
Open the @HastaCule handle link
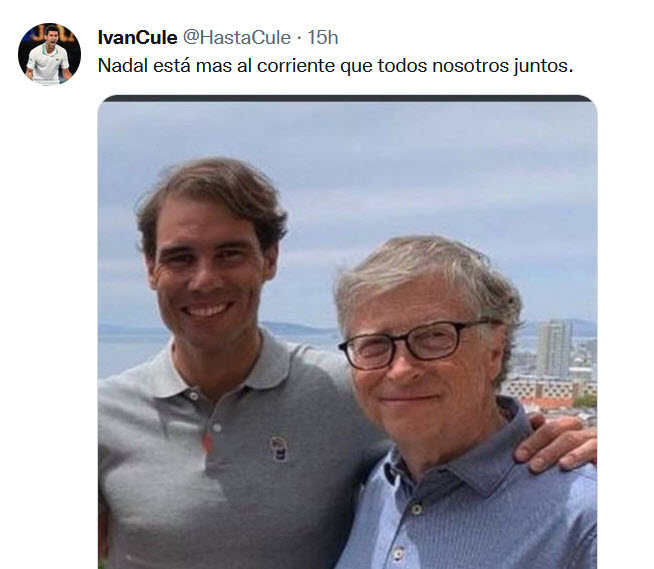pyautogui.click(x=237, y=38)
